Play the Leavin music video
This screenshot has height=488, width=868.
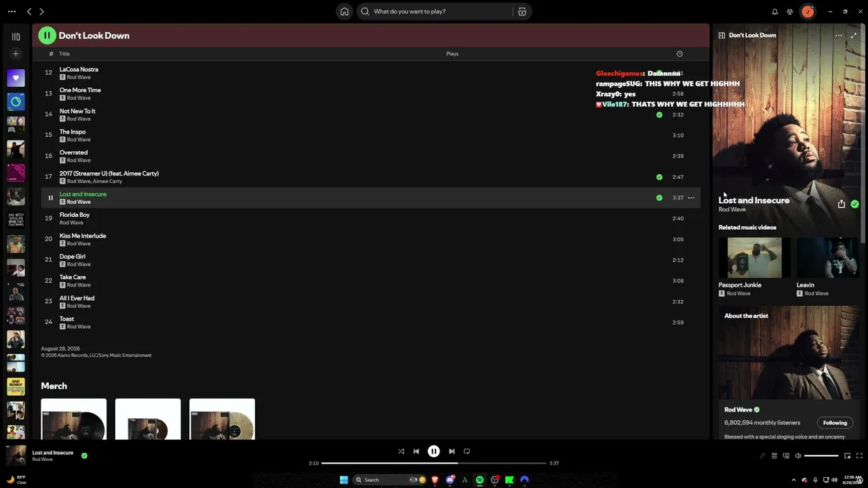click(828, 258)
